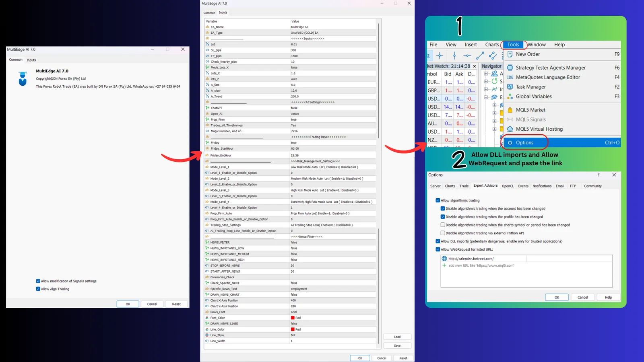The height and width of the screenshot is (362, 644).
Task: Click the green plus add URL icon
Action: [x=444, y=265]
